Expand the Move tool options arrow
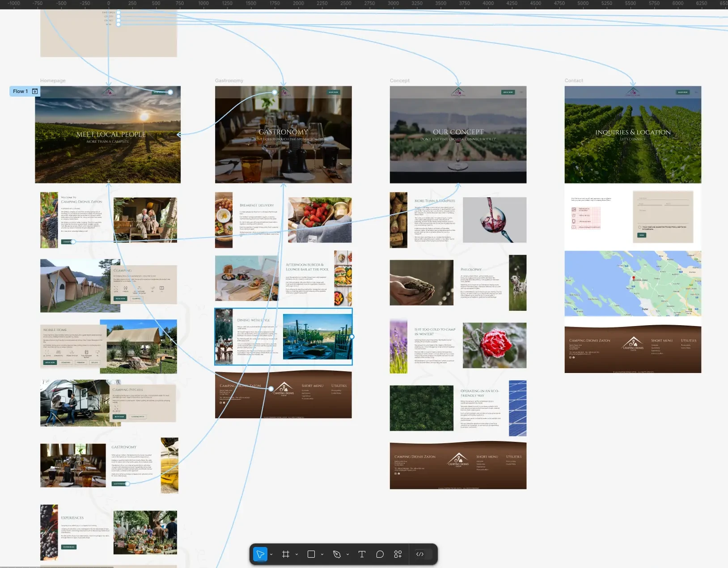The height and width of the screenshot is (568, 728). coord(271,555)
